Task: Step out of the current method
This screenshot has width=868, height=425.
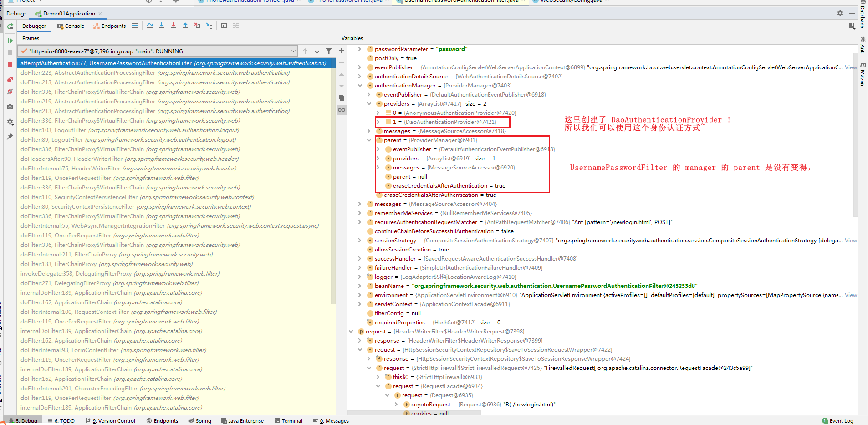Action: (x=185, y=26)
